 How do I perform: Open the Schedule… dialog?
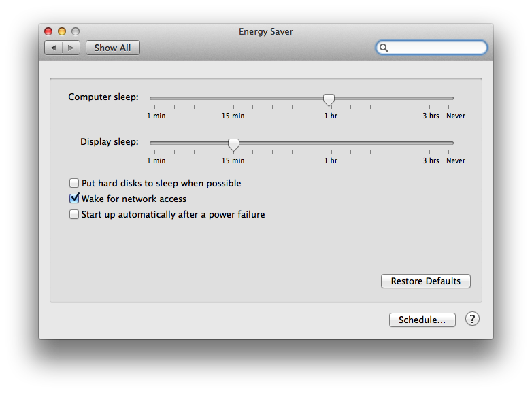click(x=422, y=320)
